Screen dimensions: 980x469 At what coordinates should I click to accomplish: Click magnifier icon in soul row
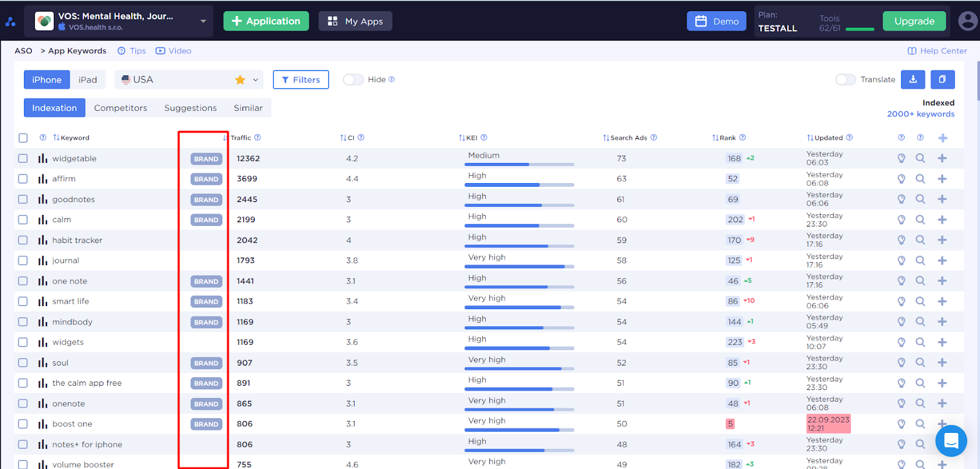pos(920,362)
